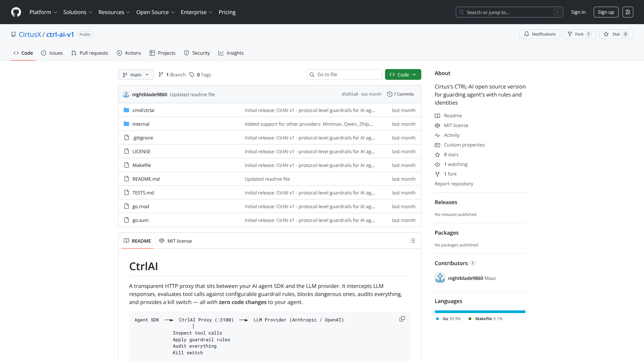Open the README outline icon
Image resolution: width=644 pixels, height=362 pixels.
[x=413, y=241]
